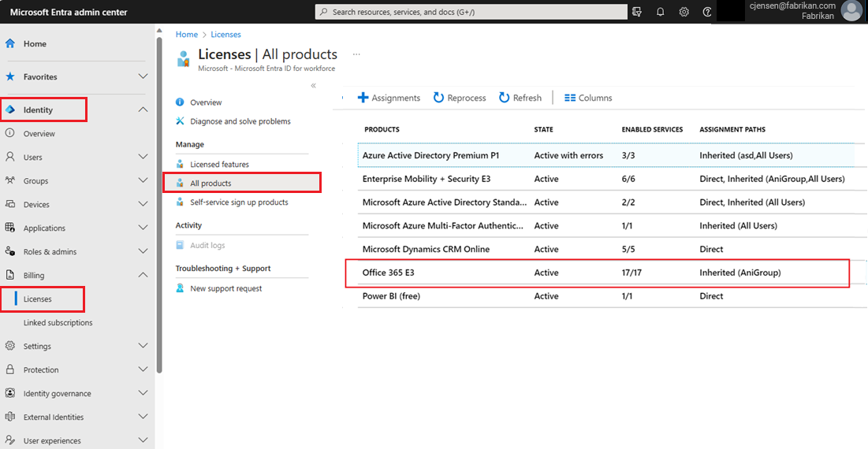Collapse the side menu with double chevron
868x449 pixels.
click(x=313, y=85)
